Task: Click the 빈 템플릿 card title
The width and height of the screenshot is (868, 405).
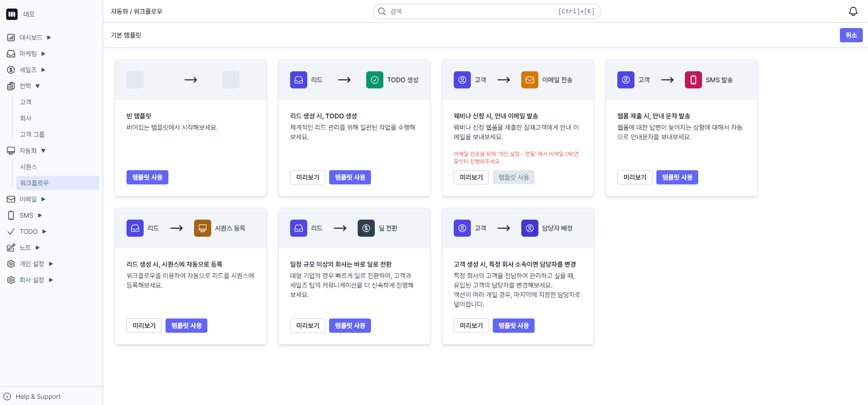Action: pyautogui.click(x=139, y=116)
